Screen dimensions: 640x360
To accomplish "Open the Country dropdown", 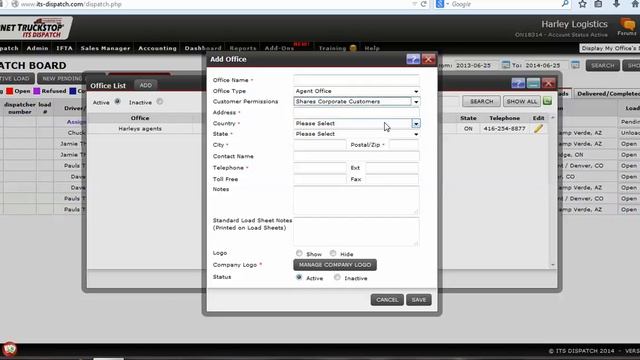I will pyautogui.click(x=356, y=123).
